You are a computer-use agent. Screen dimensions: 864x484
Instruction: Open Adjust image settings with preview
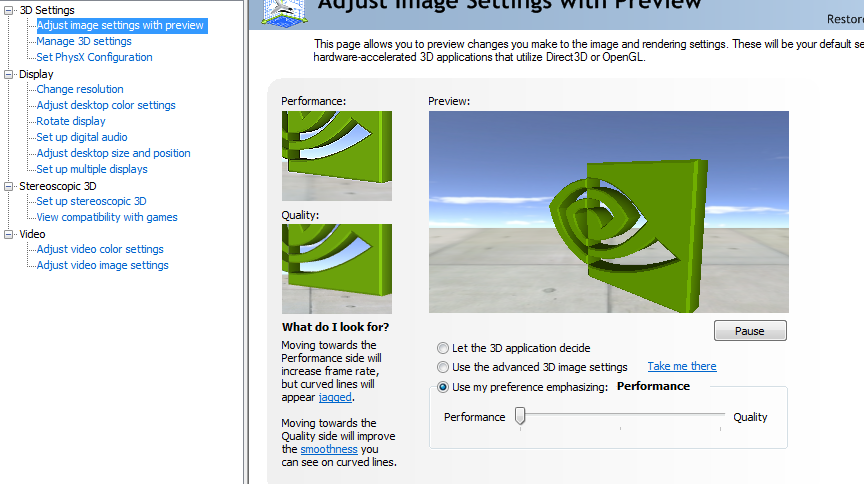click(x=120, y=25)
